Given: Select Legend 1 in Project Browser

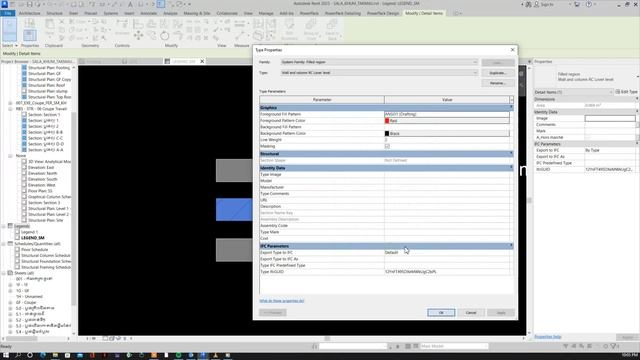Looking at the screenshot, I should pyautogui.click(x=29, y=232).
